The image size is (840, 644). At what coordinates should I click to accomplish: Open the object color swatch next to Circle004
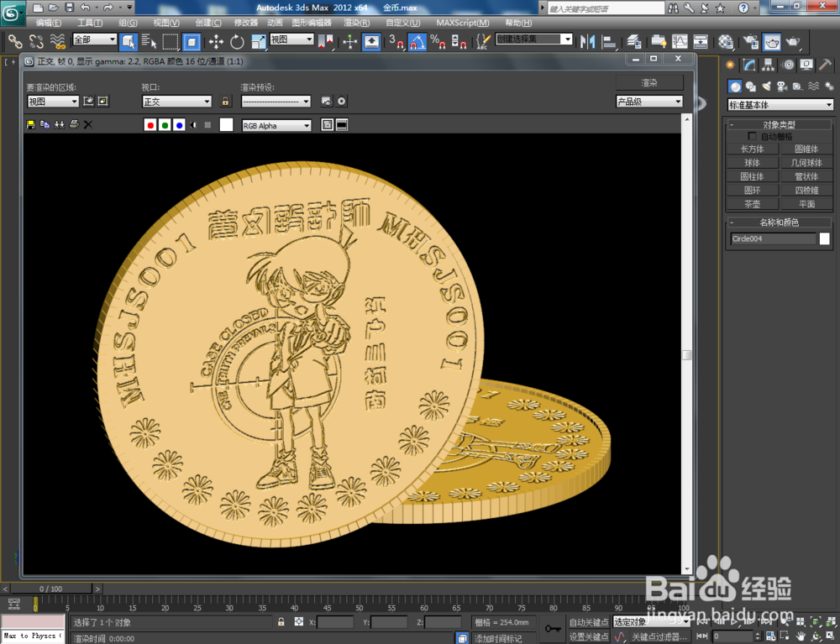tap(826, 238)
